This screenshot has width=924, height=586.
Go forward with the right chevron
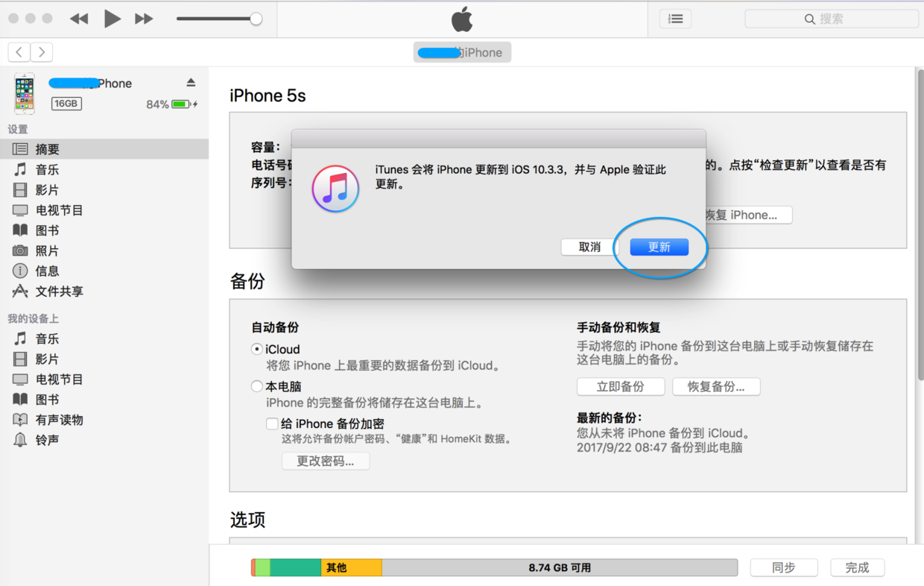[42, 52]
